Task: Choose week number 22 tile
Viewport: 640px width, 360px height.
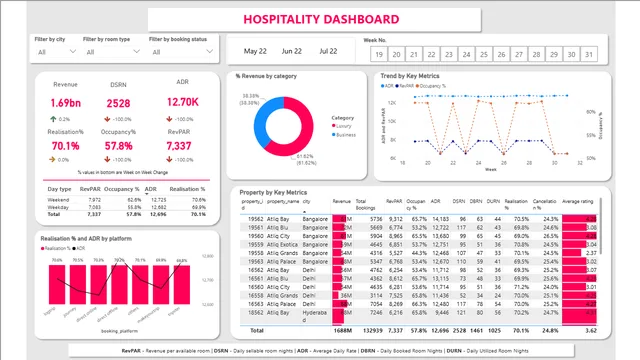Action: [431, 54]
